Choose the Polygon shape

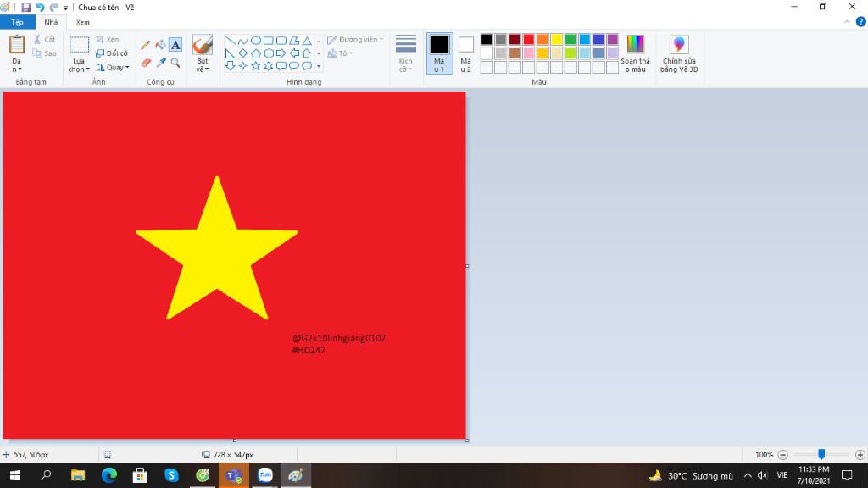coord(294,41)
